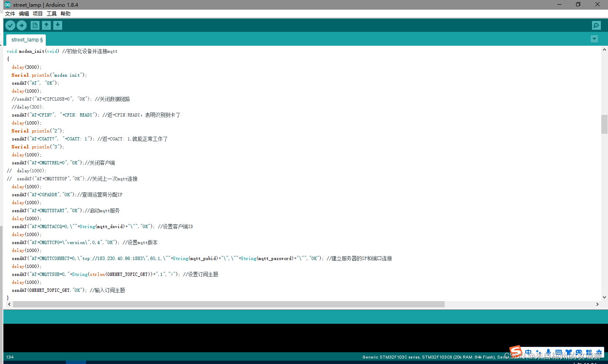Click the Serial.println("3") line

[38, 147]
